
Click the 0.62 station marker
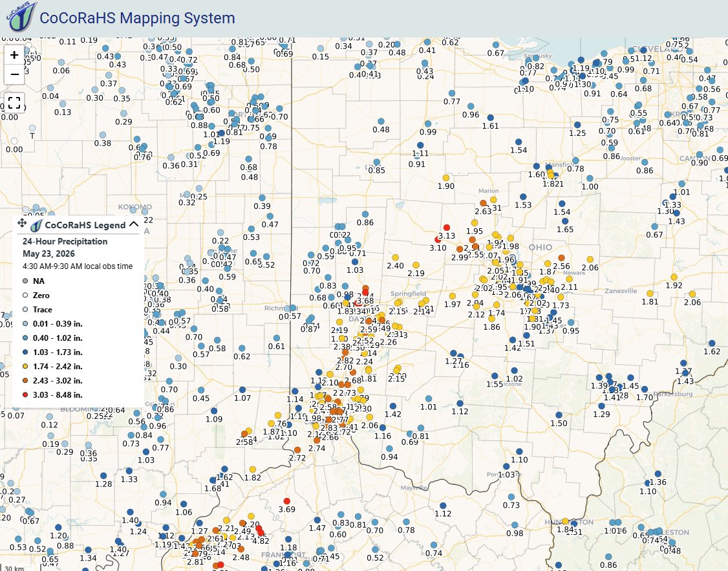tap(242, 348)
